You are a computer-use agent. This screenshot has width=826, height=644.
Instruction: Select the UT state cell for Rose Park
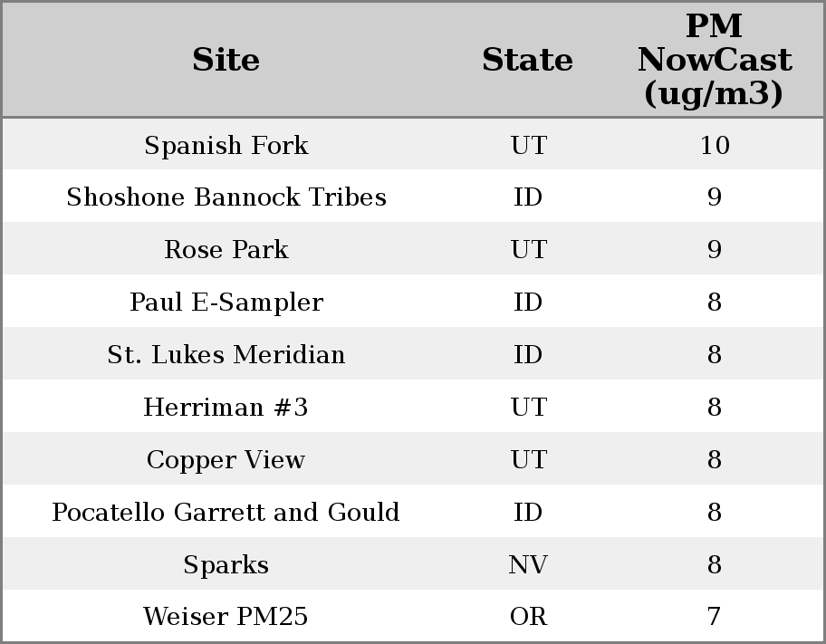(528, 250)
